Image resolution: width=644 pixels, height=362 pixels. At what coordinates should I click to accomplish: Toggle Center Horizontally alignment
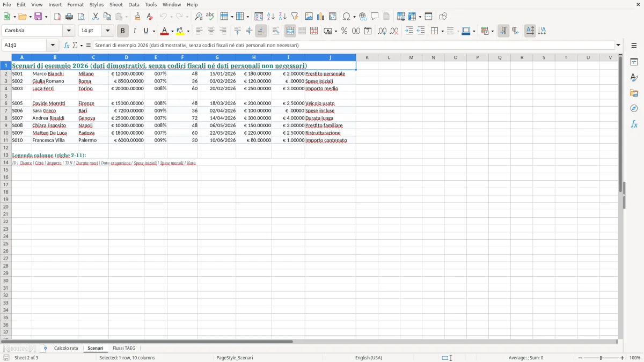tap(211, 31)
